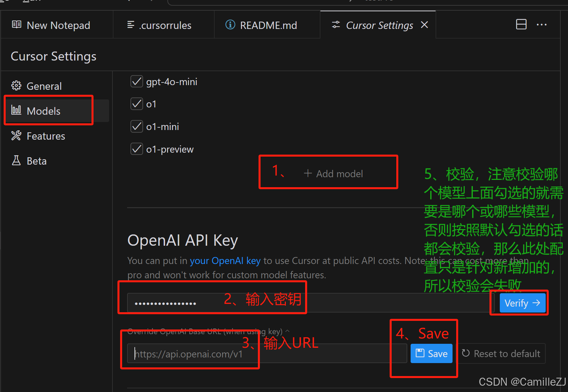Switch to the README.md tab
Image resolution: width=568 pixels, height=392 pixels.
pos(267,25)
